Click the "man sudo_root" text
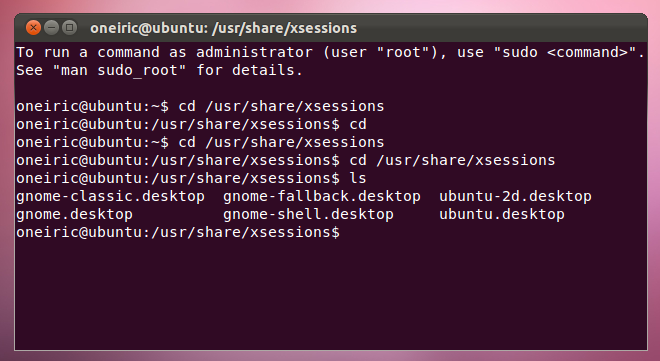 point(119,70)
